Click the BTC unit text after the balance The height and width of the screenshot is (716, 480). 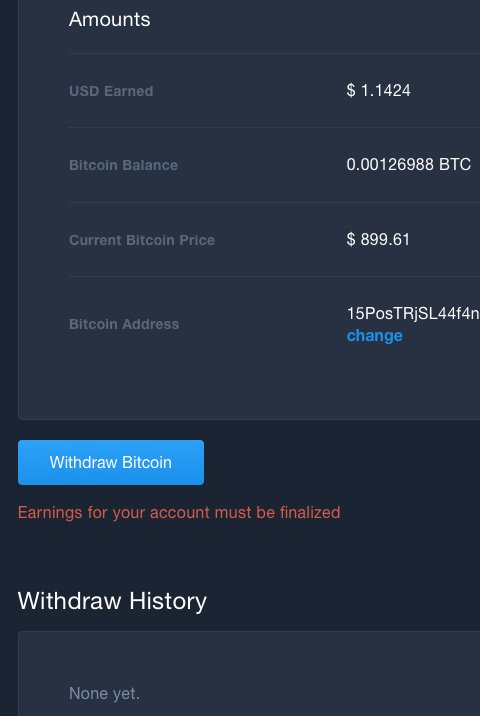click(x=455, y=164)
